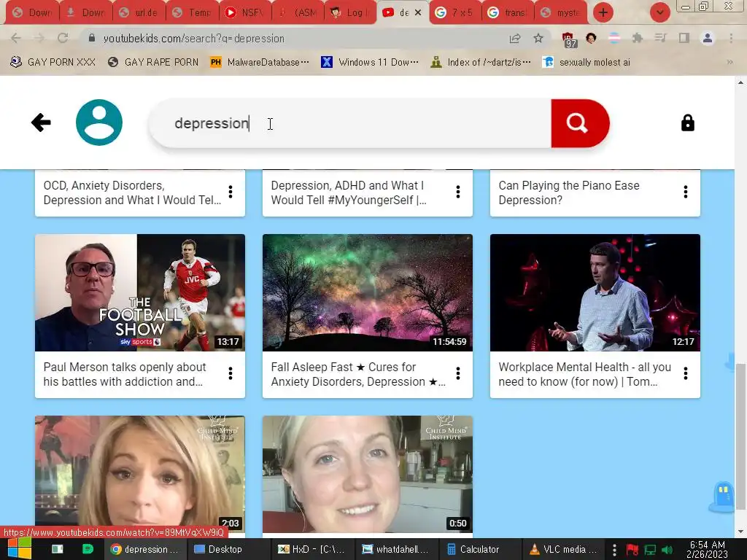Viewport: 747px width, 560px height.
Task: Open Fall Asleep Fast Cures title
Action: [x=358, y=374]
